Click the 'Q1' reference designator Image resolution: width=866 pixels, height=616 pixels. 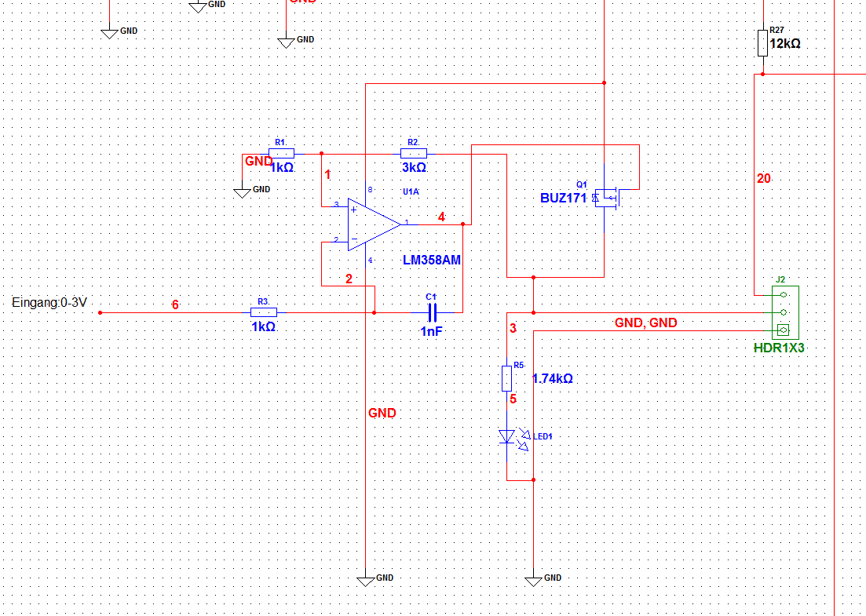coord(582,184)
